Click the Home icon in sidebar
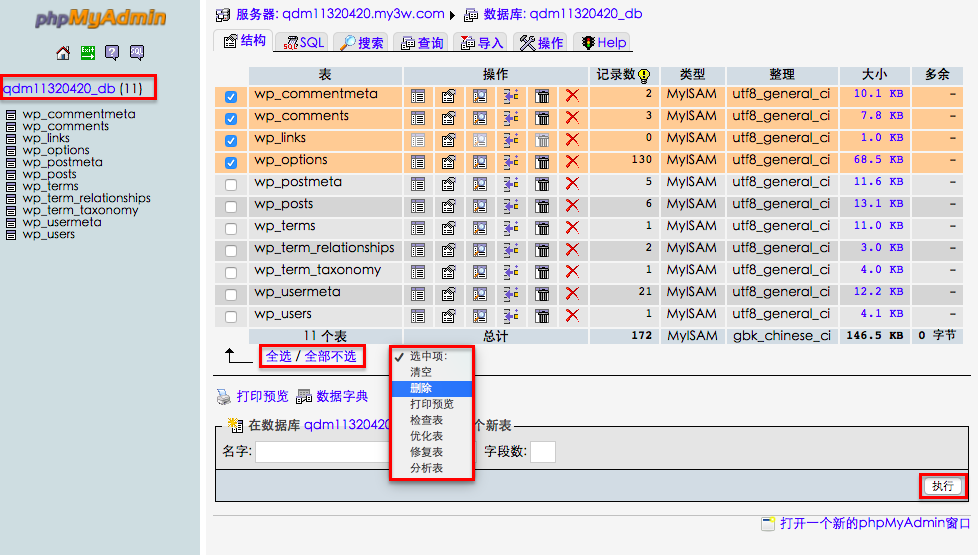Screen dimensions: 978x555 64,53
